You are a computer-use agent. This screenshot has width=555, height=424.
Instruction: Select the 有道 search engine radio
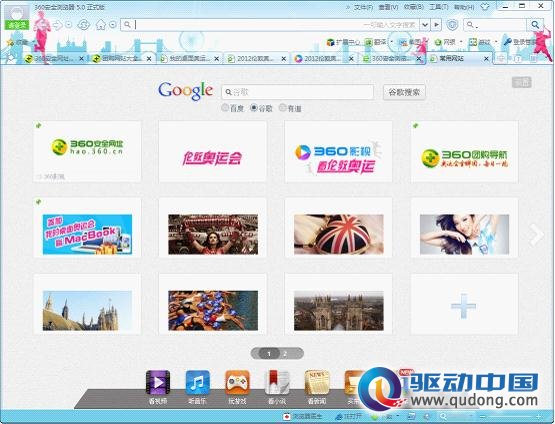(282, 108)
